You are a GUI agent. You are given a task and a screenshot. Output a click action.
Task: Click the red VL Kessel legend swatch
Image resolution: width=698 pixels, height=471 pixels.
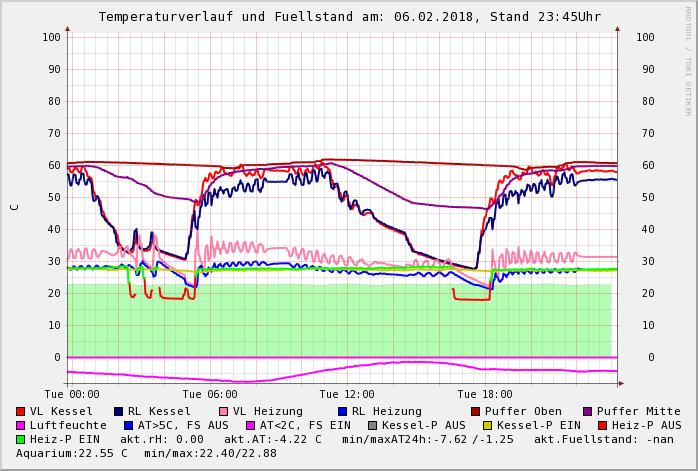(21, 411)
